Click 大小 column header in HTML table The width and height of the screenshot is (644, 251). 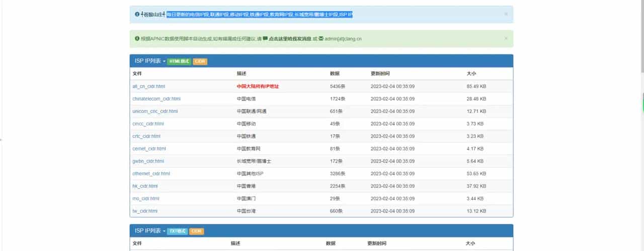pyautogui.click(x=471, y=74)
